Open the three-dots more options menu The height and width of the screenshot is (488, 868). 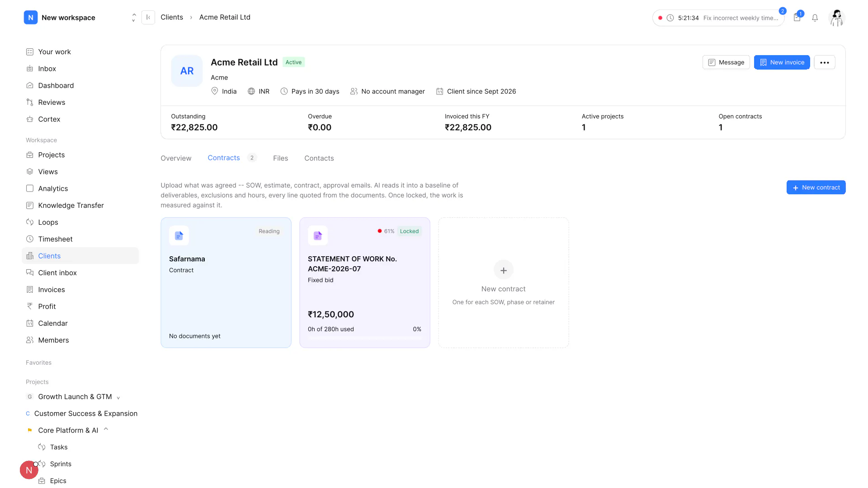[825, 62]
